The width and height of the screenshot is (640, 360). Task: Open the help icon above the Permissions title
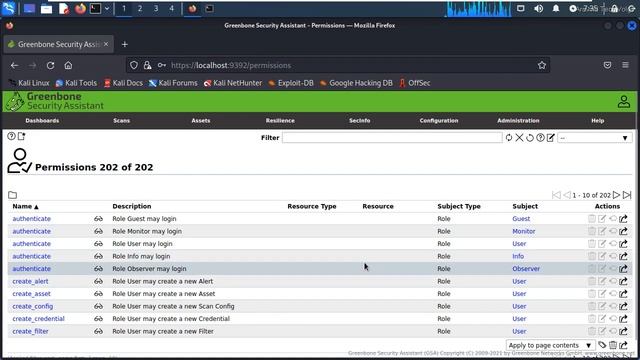click(11, 136)
